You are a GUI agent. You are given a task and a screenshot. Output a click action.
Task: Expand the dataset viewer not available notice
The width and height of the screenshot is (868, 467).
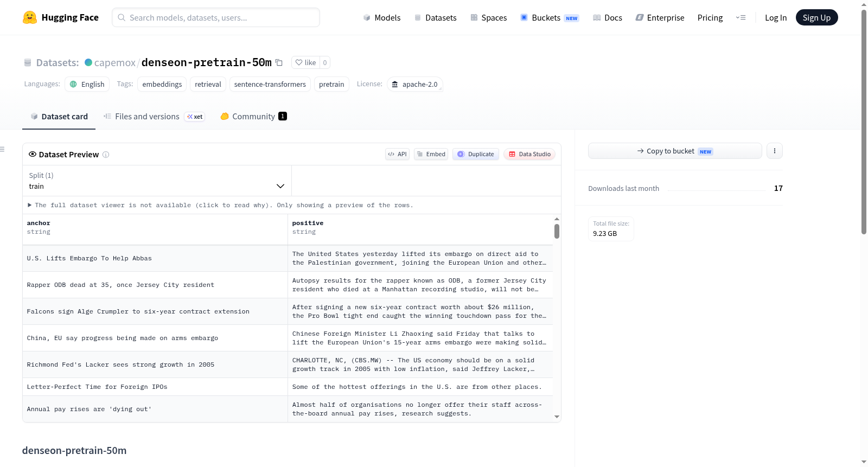(220, 205)
